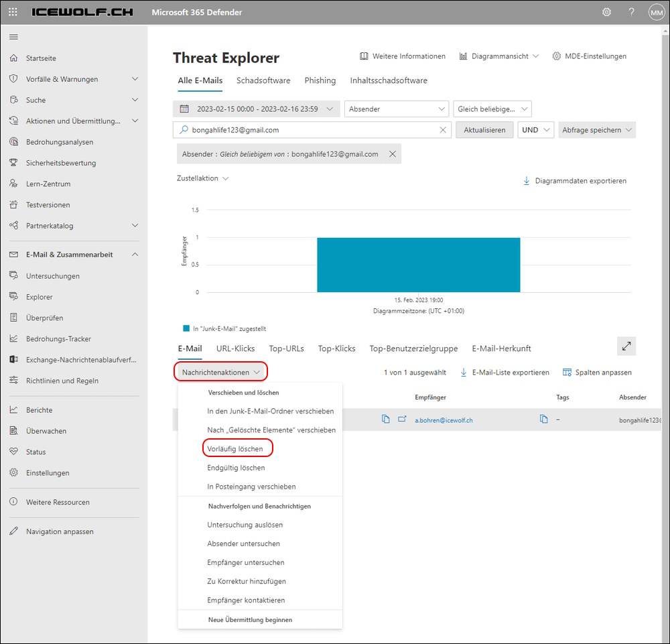670x644 pixels.
Task: Switch to the Top-Klicks tab
Action: [x=337, y=348]
